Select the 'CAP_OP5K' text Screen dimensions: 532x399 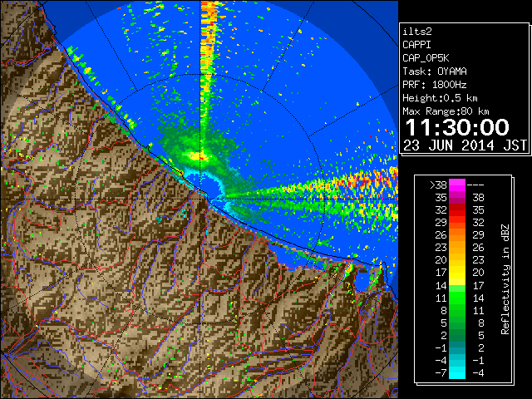point(426,58)
